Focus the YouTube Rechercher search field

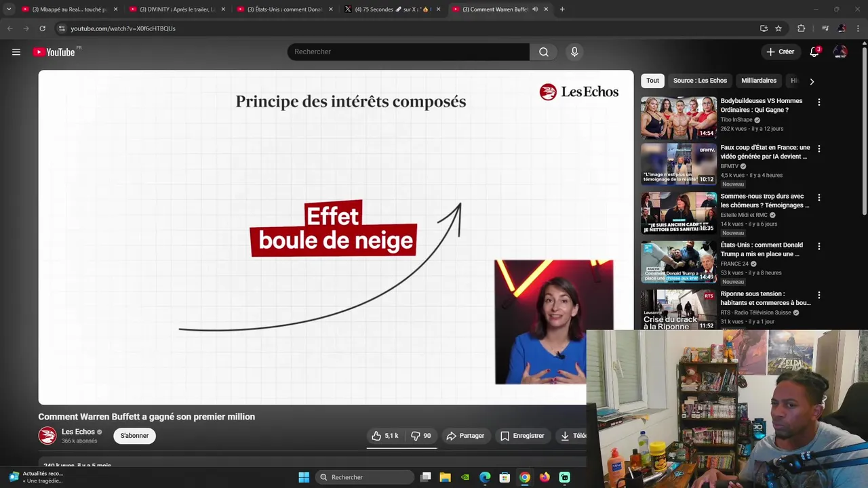(x=408, y=52)
